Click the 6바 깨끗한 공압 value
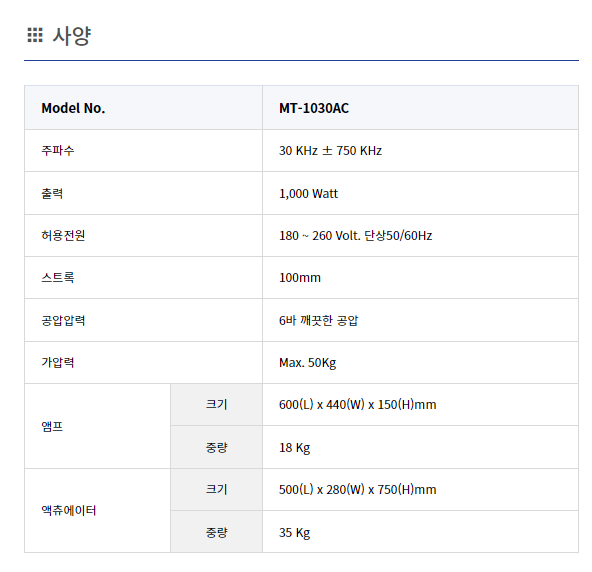This screenshot has width=592, height=572. pyautogui.click(x=318, y=321)
